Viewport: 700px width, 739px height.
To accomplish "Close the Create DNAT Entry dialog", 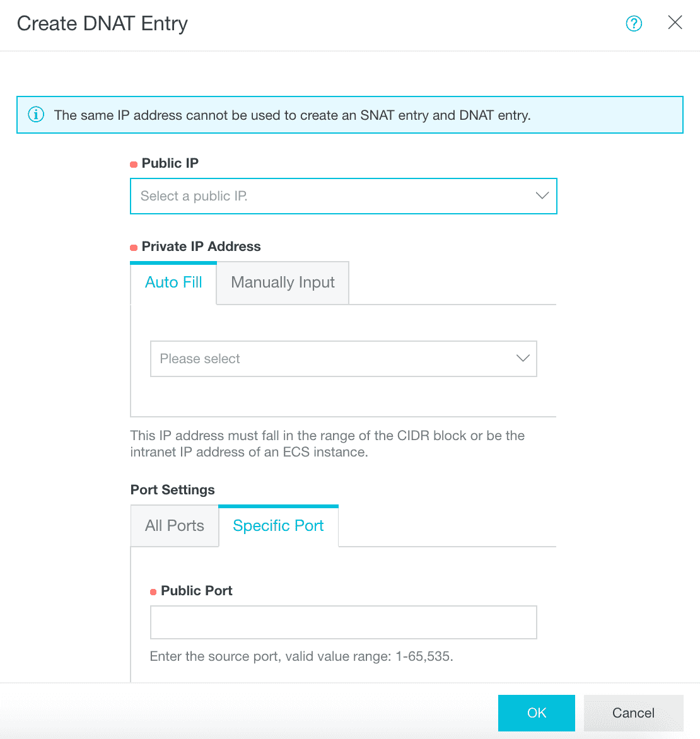I will (x=675, y=23).
